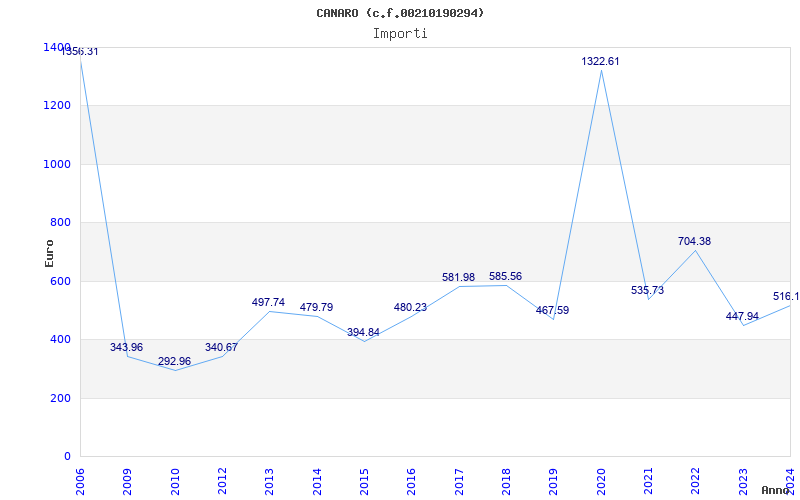This screenshot has height=500, width=800.
Task: Click the 2021 x-axis year label
Action: [648, 482]
